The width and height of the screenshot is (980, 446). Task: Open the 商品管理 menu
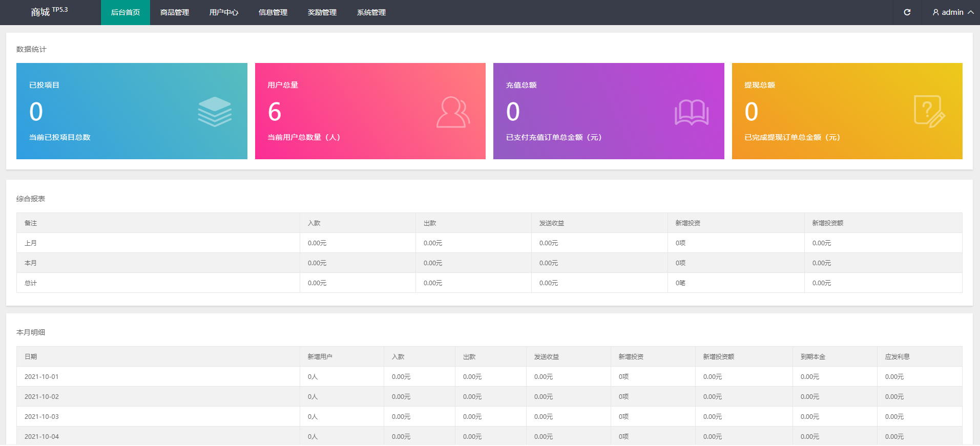pyautogui.click(x=175, y=12)
